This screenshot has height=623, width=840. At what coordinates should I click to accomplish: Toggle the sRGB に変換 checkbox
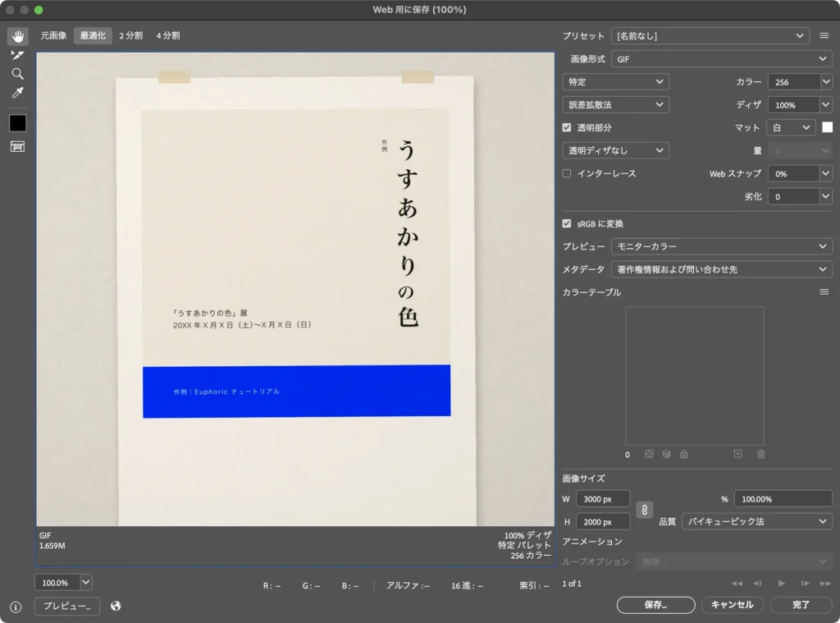(x=567, y=223)
